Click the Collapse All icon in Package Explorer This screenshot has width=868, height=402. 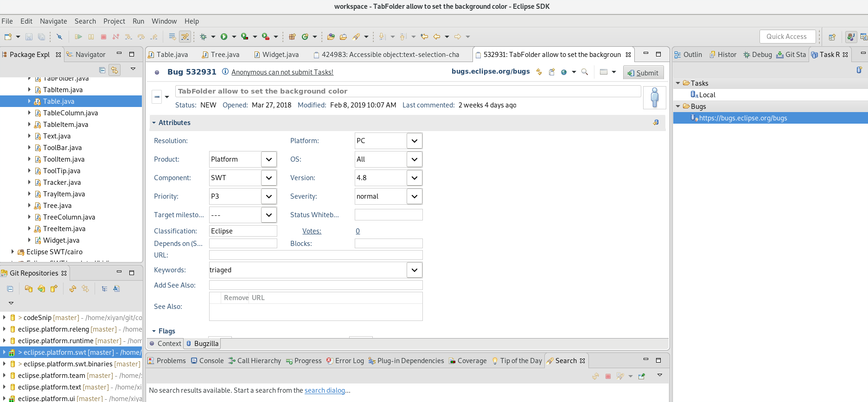click(x=102, y=70)
